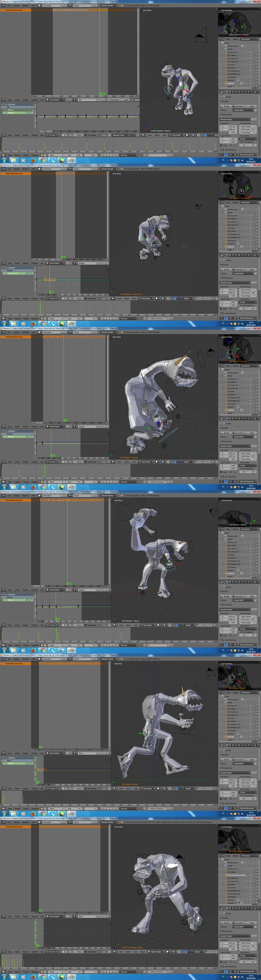Click Filters button in Beast_Design_25 F-Curve header
This screenshot has height=980, width=261.
(x=78, y=788)
